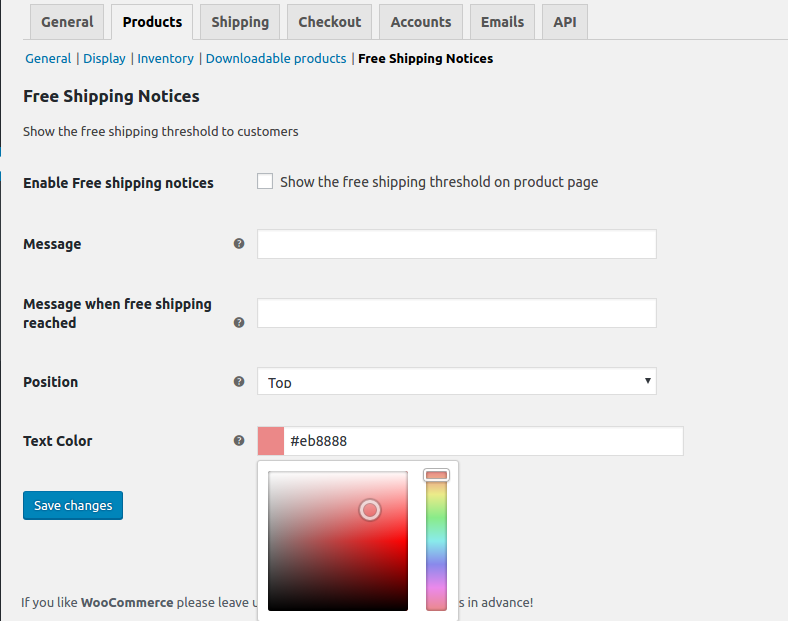This screenshot has height=621, width=788.
Task: Click the help icon next to Text Color
Action: tap(239, 441)
